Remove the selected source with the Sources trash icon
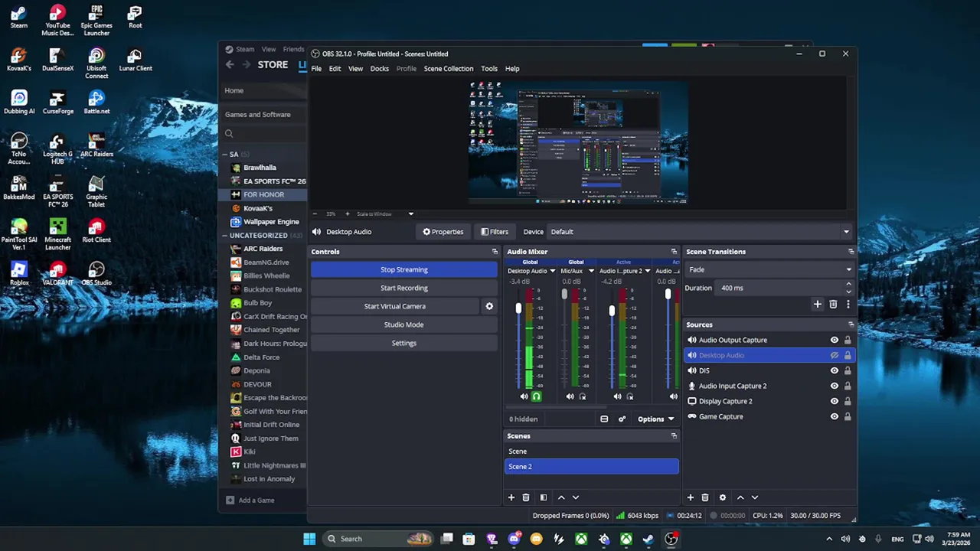 coord(705,497)
